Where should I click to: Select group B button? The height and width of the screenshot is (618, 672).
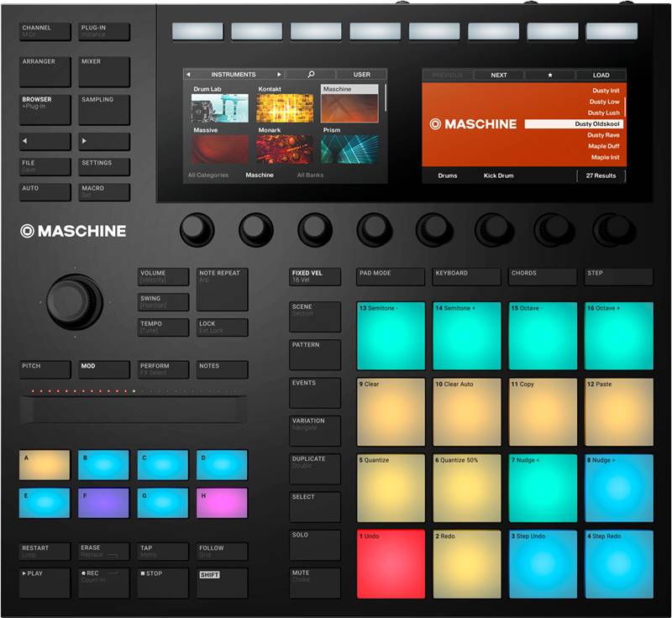point(103,464)
